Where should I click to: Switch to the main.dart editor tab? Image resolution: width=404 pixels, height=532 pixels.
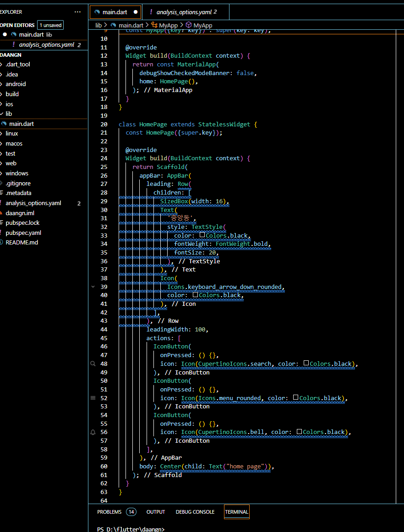[x=115, y=12]
